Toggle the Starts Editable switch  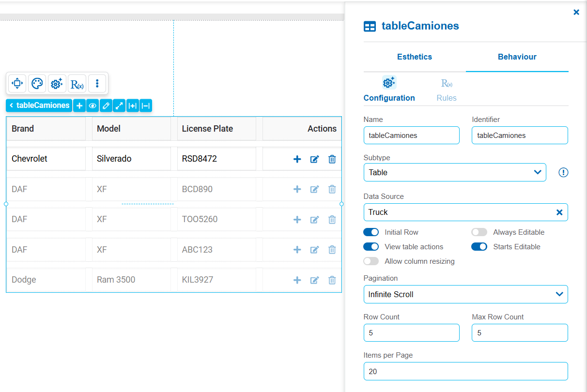(479, 247)
